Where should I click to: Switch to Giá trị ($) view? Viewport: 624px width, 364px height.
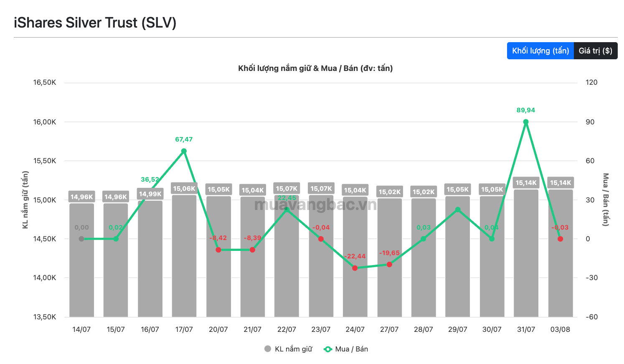(x=595, y=51)
